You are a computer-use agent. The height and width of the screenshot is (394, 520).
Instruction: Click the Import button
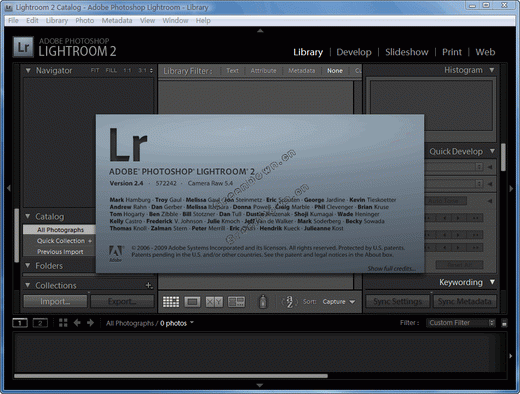tap(55, 301)
